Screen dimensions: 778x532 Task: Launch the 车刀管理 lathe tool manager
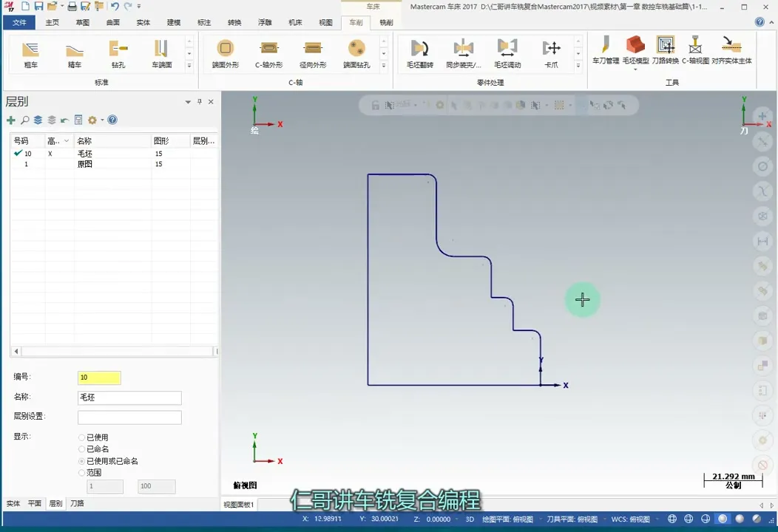click(x=606, y=50)
